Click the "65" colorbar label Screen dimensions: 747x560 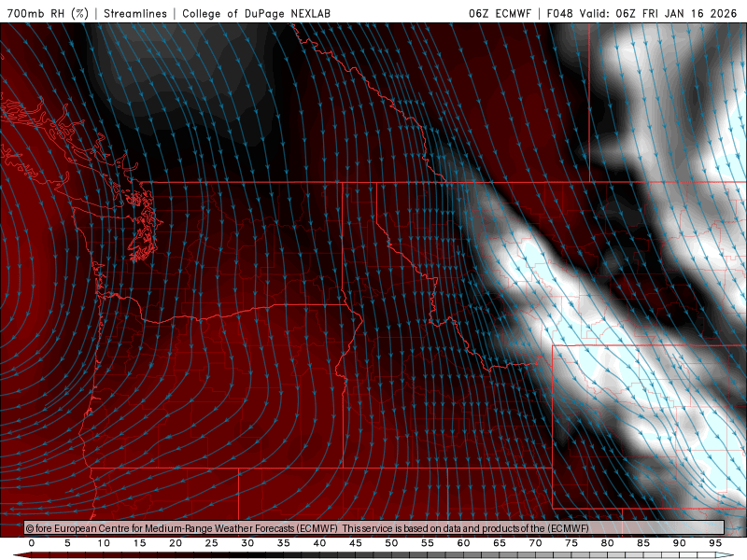(x=500, y=543)
